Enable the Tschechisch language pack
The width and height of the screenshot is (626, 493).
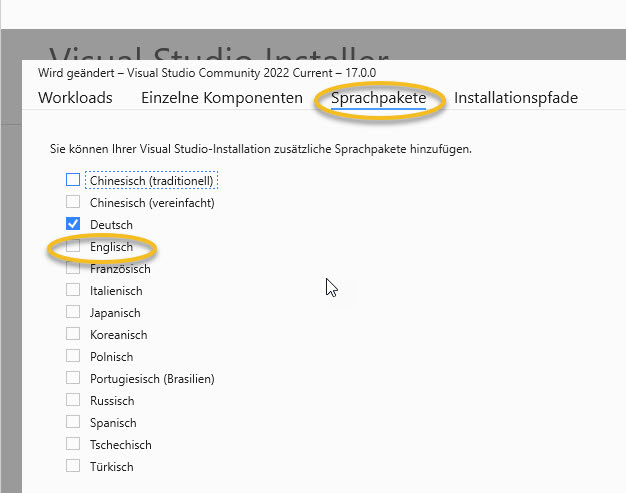pyautogui.click(x=73, y=444)
